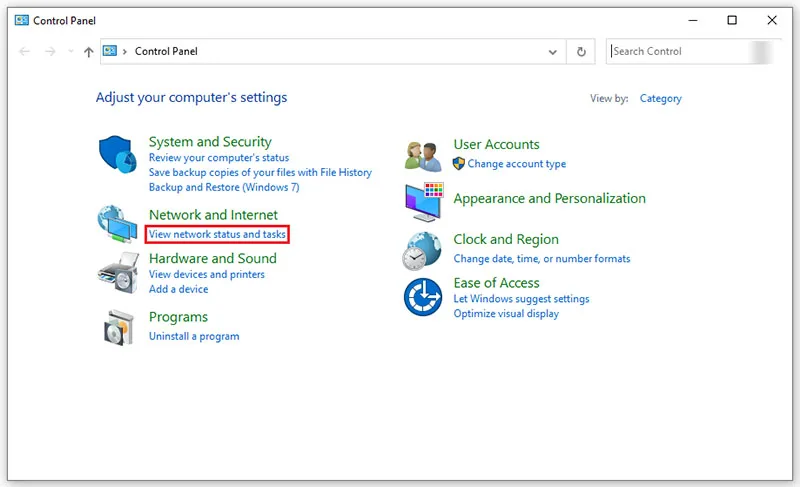Go back with the back arrow

pyautogui.click(x=24, y=52)
